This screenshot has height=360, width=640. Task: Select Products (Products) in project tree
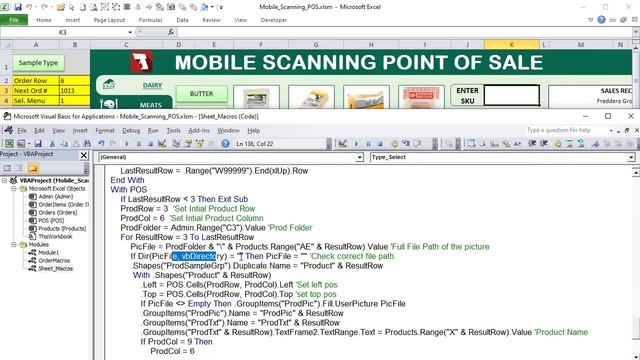click(x=62, y=229)
